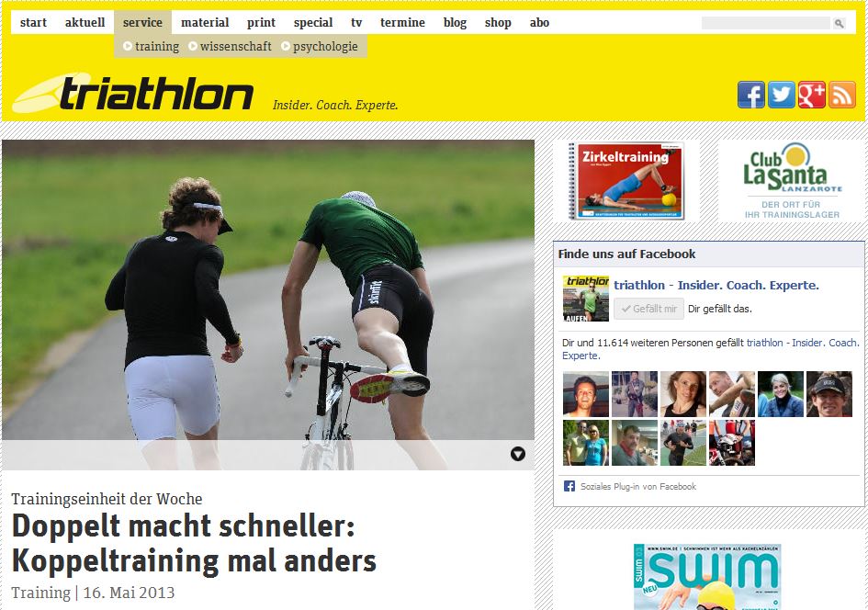868x610 pixels.
Task: Expand the image caption arrow
Action: [518, 454]
